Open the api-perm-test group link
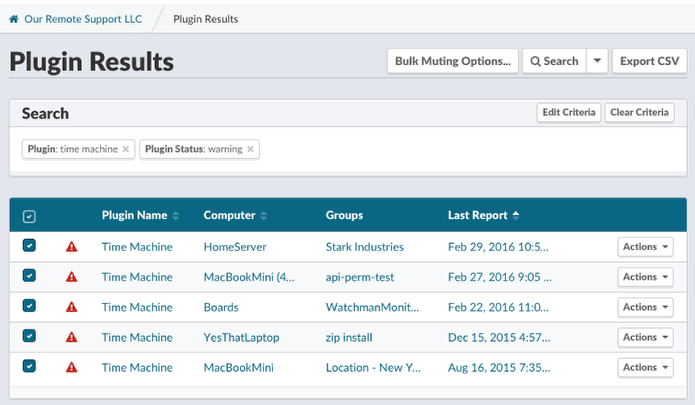The width and height of the screenshot is (695, 405). tap(359, 277)
